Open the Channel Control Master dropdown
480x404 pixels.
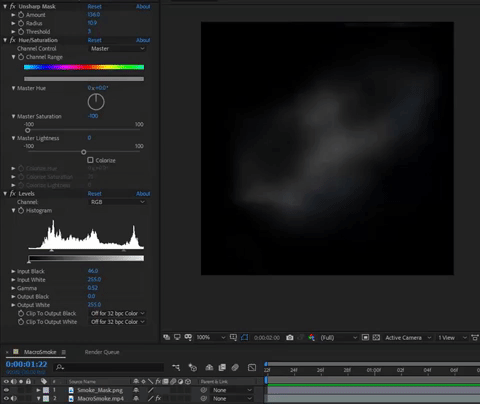[117, 49]
